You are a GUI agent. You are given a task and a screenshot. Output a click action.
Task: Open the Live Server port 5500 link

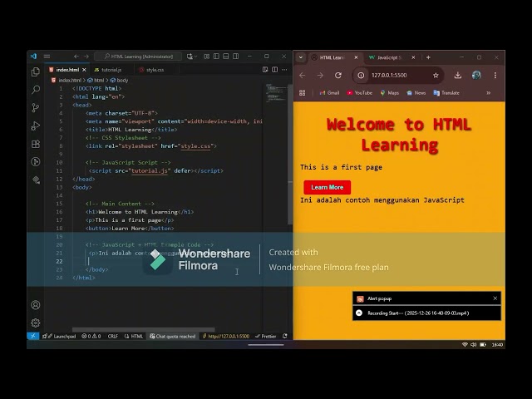226,336
